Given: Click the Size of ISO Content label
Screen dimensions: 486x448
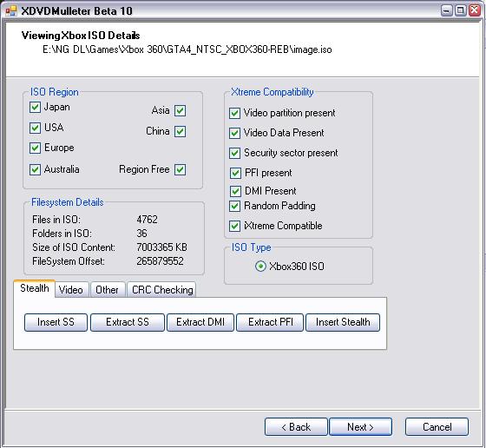Looking at the screenshot, I should point(74,247).
